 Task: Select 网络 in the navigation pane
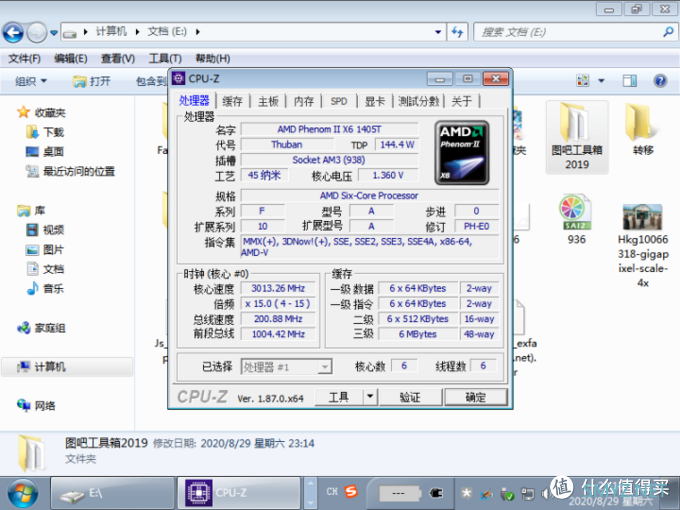point(36,405)
